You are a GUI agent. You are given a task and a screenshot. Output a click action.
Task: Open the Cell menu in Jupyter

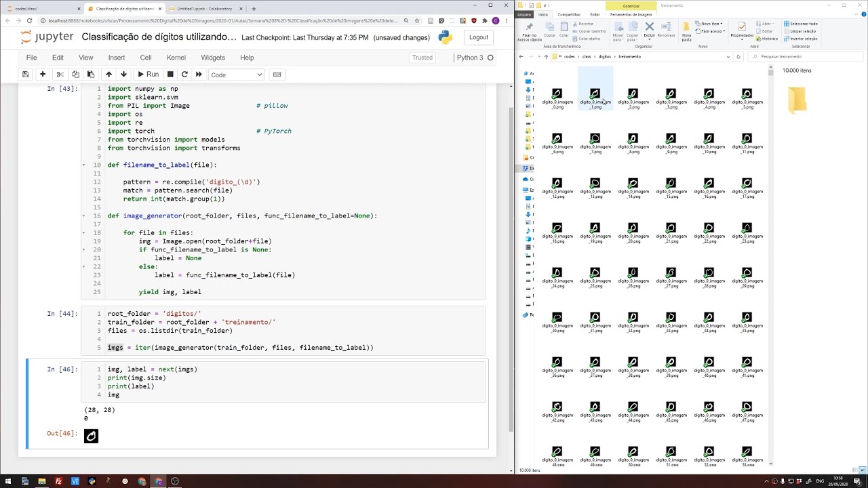(146, 58)
